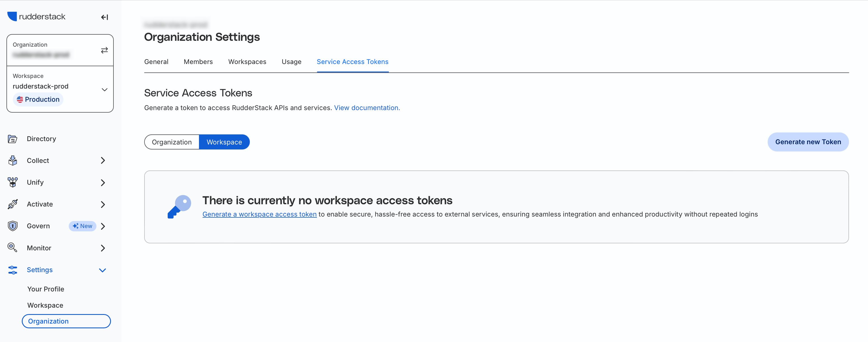Click the Collect box icon
The height and width of the screenshot is (342, 868).
click(13, 161)
